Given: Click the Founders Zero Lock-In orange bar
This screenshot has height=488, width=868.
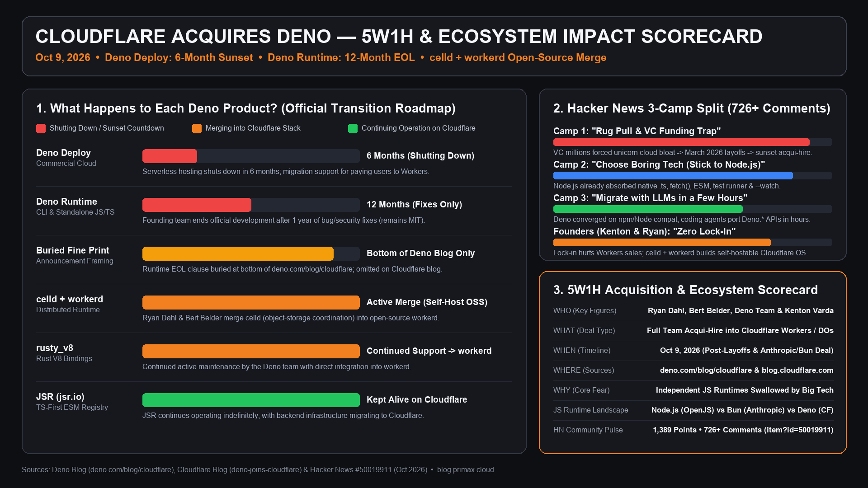Looking at the screenshot, I should (662, 242).
